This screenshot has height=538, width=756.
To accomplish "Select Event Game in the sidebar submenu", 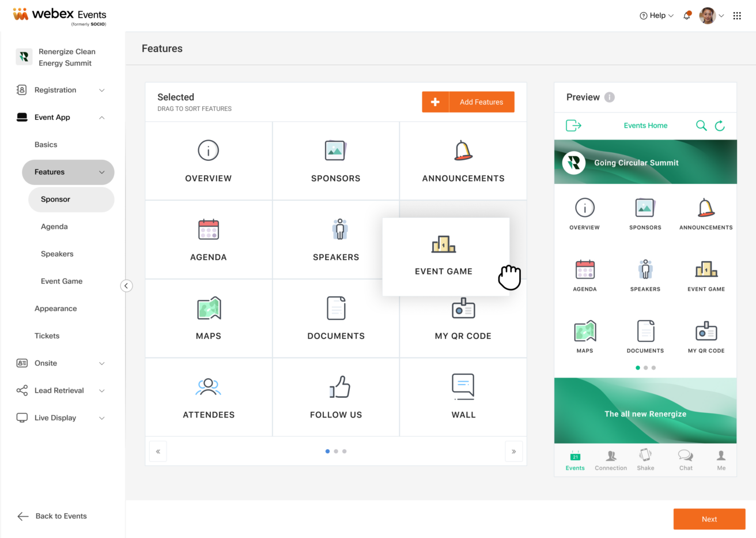I will coord(62,281).
